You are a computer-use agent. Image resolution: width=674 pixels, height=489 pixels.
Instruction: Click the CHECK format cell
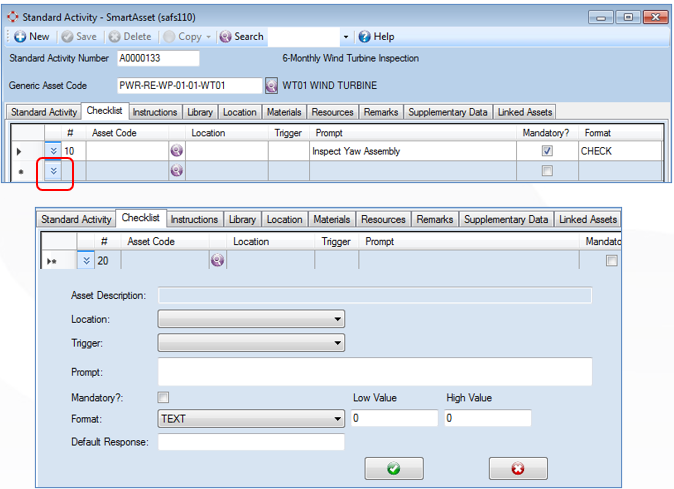click(x=620, y=151)
